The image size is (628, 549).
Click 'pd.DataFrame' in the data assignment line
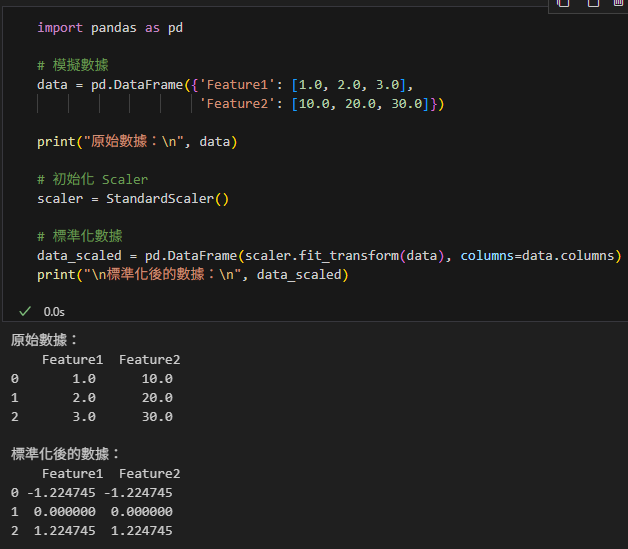tap(137, 84)
